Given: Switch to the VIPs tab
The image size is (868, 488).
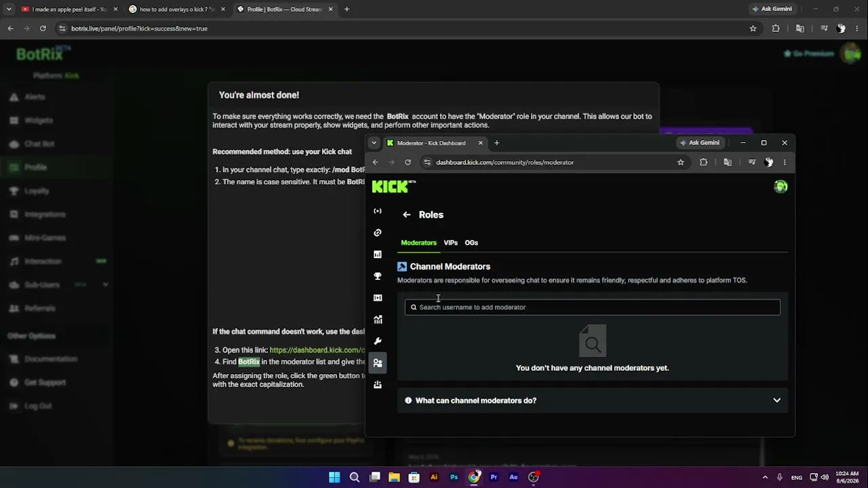Looking at the screenshot, I should (450, 243).
